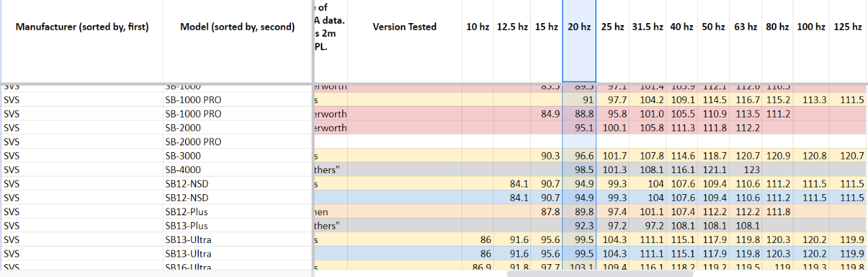Select the 50 hz cell showing 118.7
Screen dimensions: 868x277
(x=713, y=155)
